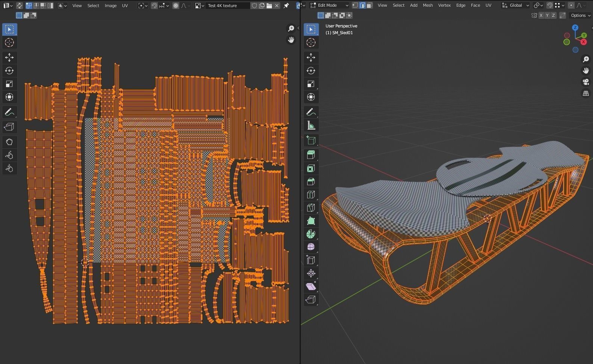Activate the Rotate tool in UV editor

click(x=9, y=71)
